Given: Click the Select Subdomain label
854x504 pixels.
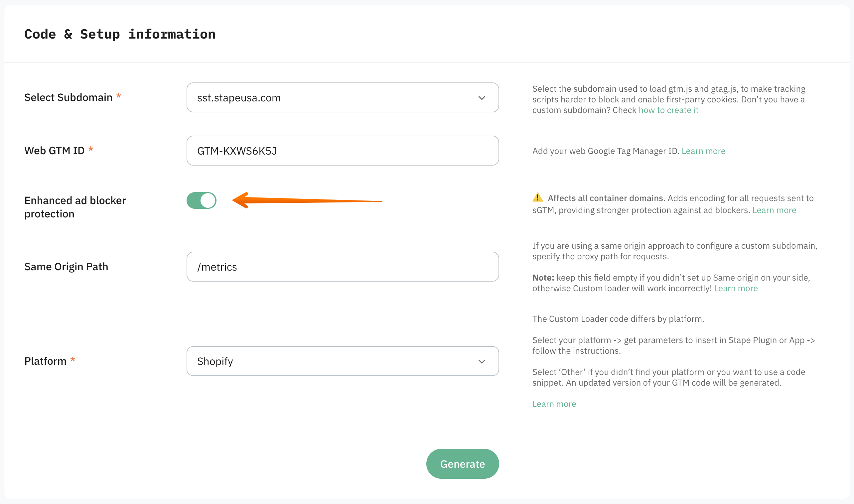Looking at the screenshot, I should click(x=68, y=97).
